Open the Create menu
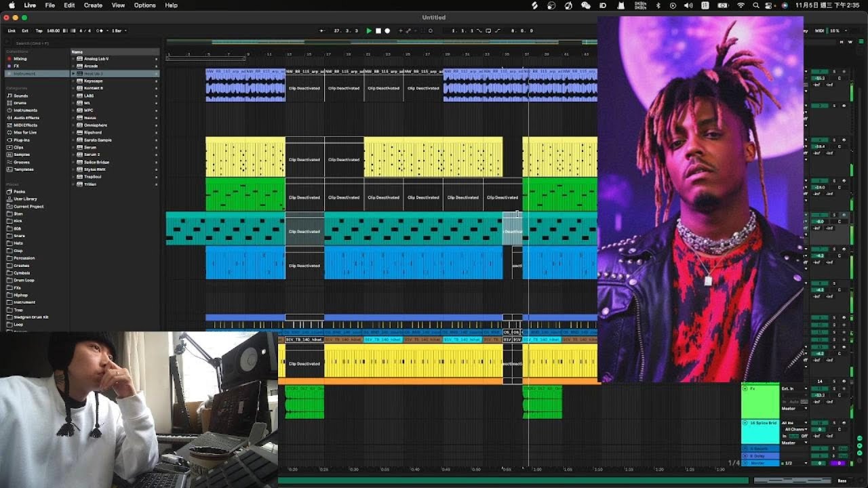The image size is (868, 488). (93, 5)
